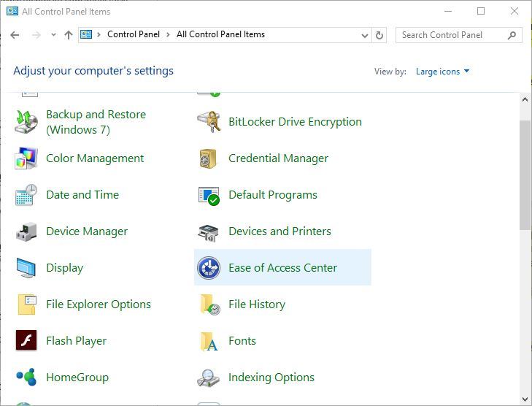Click the Devices and Printers icon
The height and width of the screenshot is (406, 532).
pyautogui.click(x=209, y=231)
